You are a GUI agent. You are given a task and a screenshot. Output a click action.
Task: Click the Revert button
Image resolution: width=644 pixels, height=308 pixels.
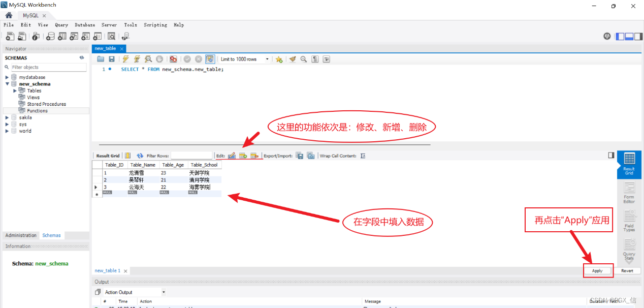click(627, 271)
